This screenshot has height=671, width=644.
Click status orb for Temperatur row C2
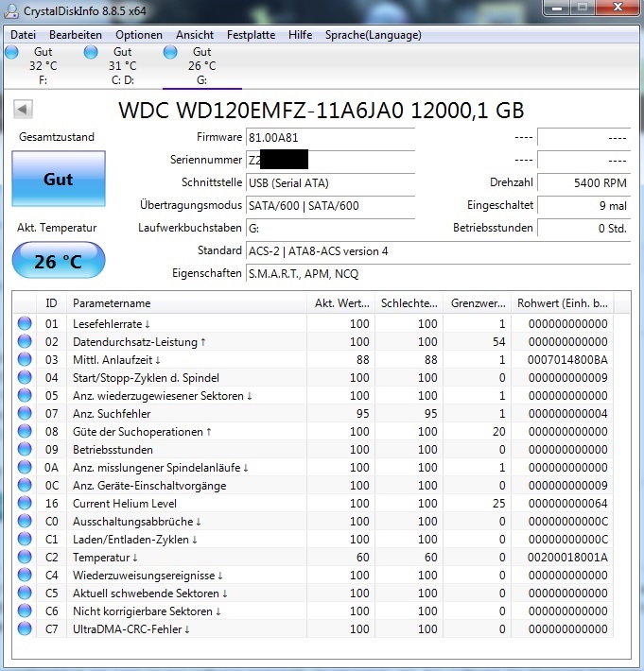25,558
